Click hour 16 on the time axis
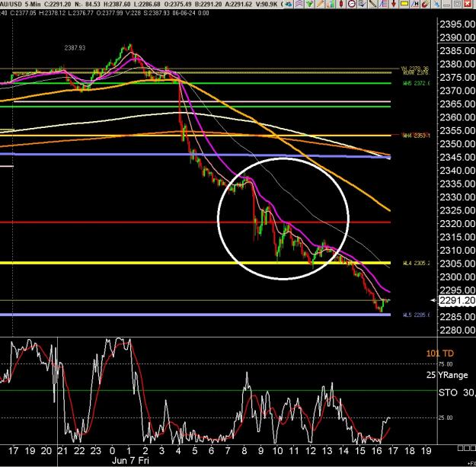 (376, 451)
